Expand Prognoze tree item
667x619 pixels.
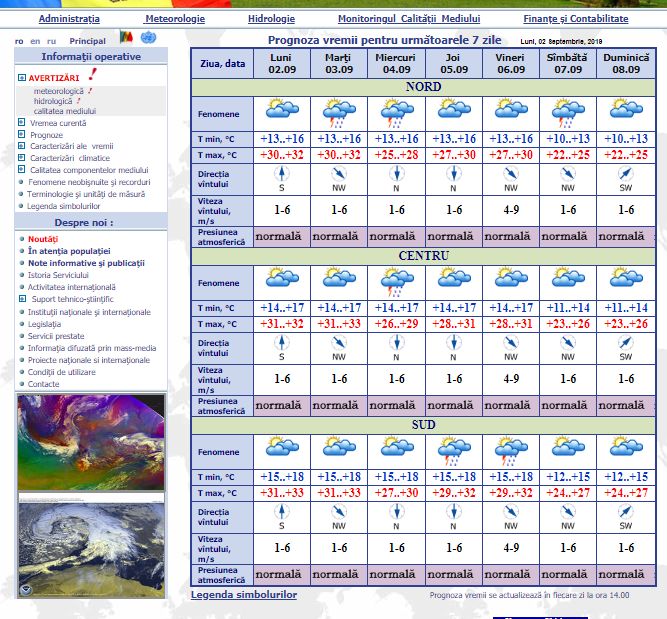[22, 134]
